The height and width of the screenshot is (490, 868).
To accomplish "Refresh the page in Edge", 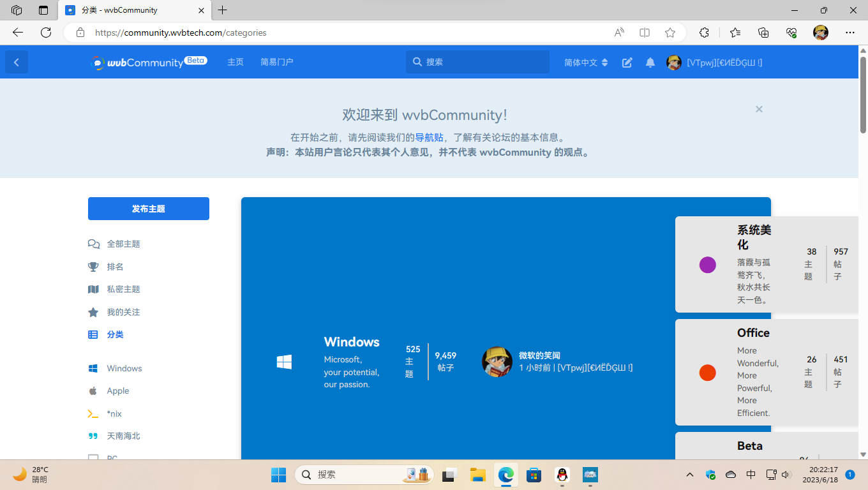I will 46,33.
